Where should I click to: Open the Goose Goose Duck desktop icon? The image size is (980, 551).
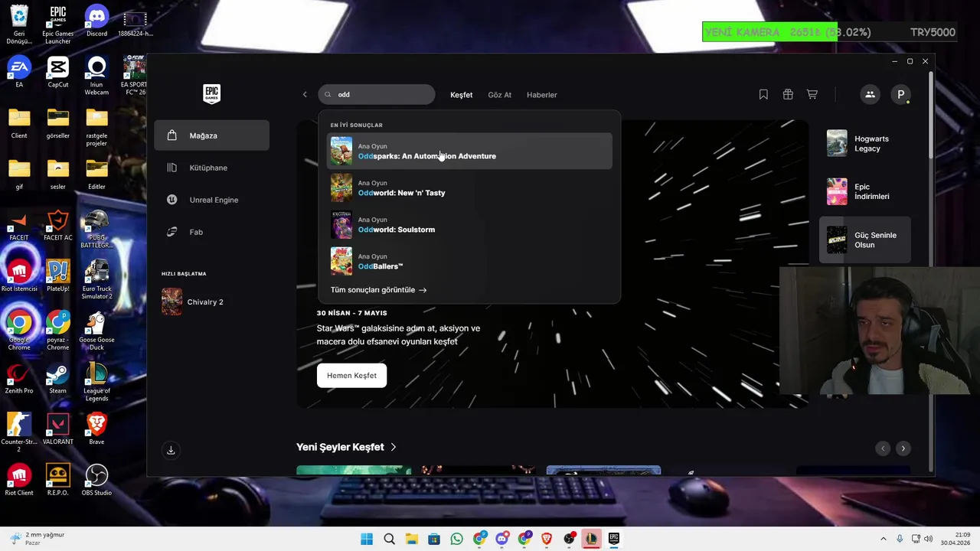[x=96, y=331]
